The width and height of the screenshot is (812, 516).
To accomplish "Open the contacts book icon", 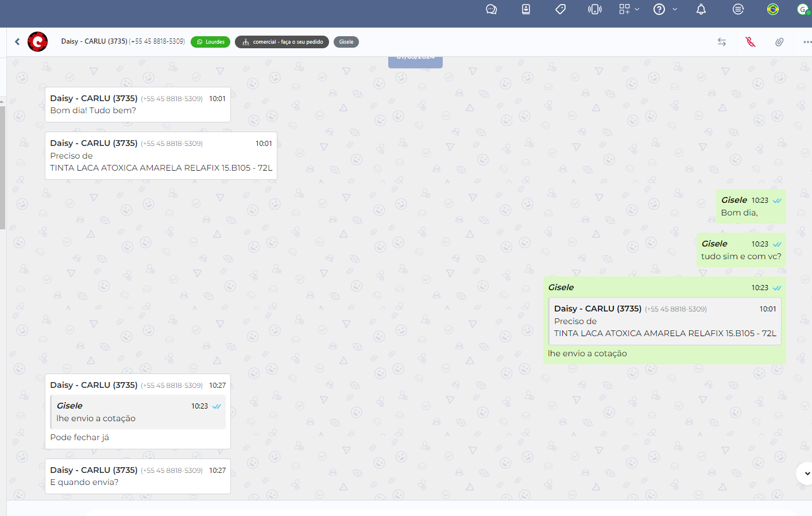I will point(525,9).
